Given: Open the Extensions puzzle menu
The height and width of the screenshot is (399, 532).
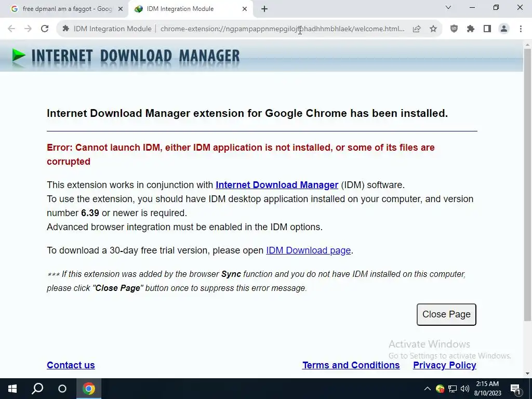Looking at the screenshot, I should coord(471,29).
